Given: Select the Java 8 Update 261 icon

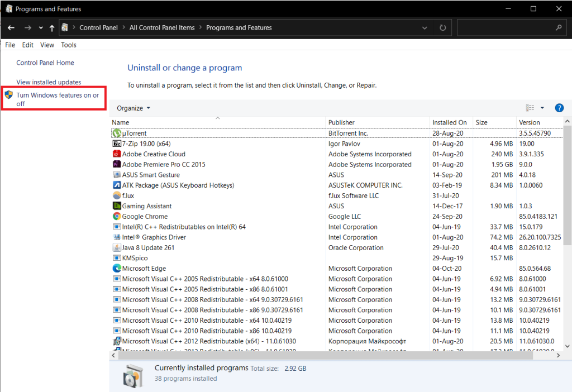Looking at the screenshot, I should [117, 247].
